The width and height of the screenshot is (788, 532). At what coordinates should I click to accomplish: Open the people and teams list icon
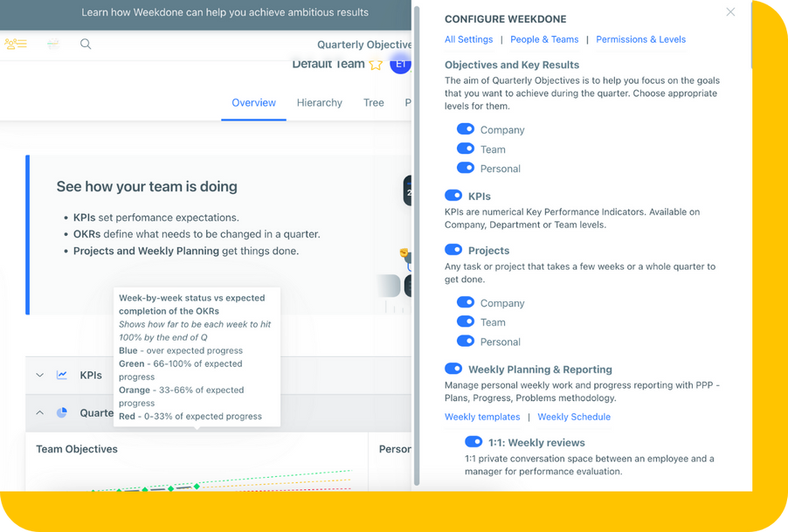tap(16, 44)
